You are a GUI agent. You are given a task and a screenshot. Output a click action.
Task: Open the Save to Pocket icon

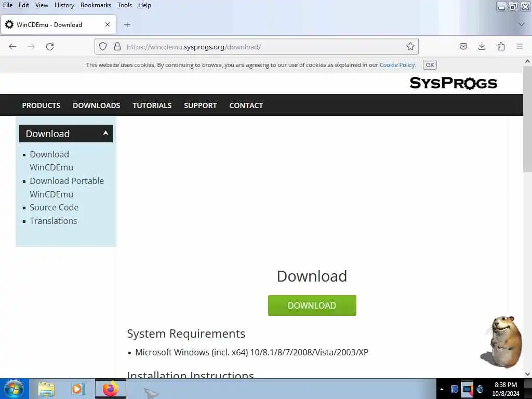463,46
